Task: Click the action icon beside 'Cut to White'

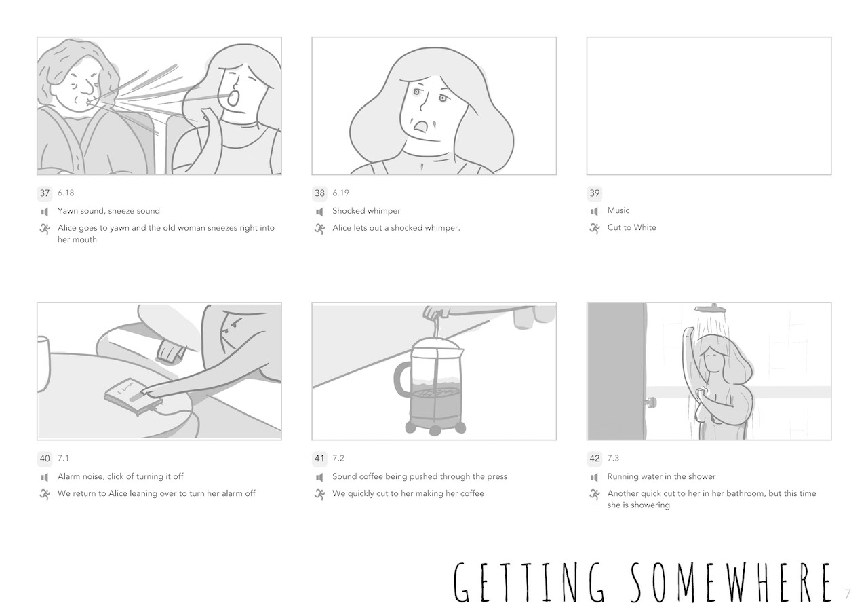Action: (x=595, y=228)
